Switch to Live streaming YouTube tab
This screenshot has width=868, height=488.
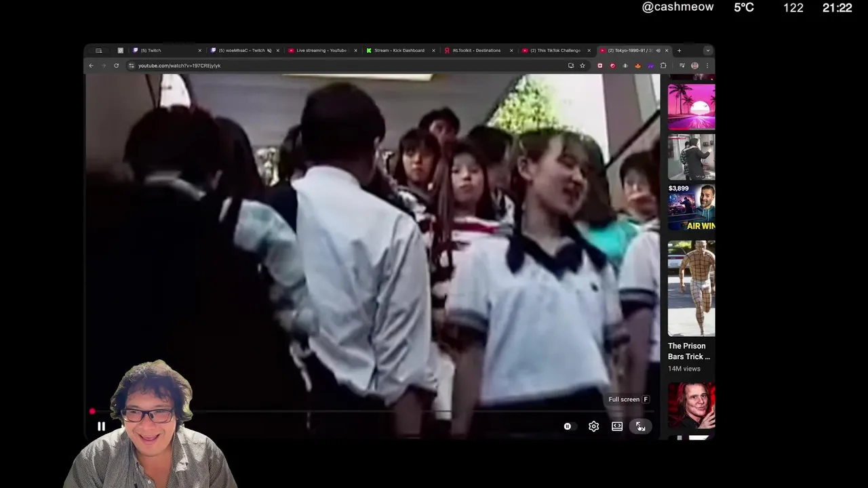point(321,50)
